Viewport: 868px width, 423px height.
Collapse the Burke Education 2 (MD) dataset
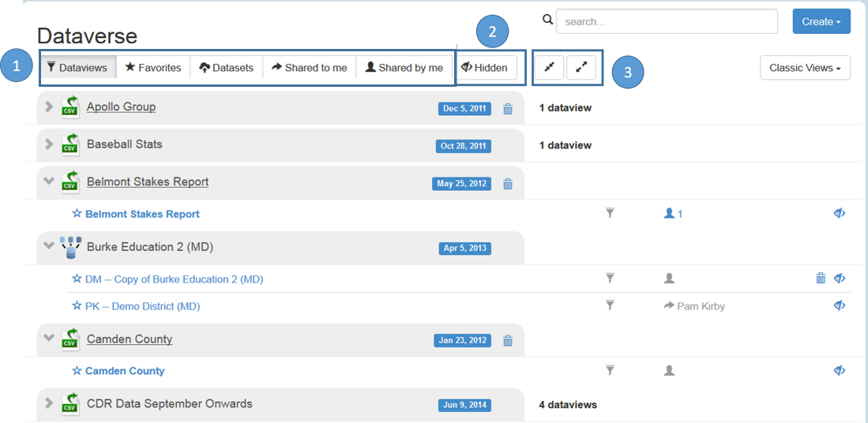(x=49, y=246)
